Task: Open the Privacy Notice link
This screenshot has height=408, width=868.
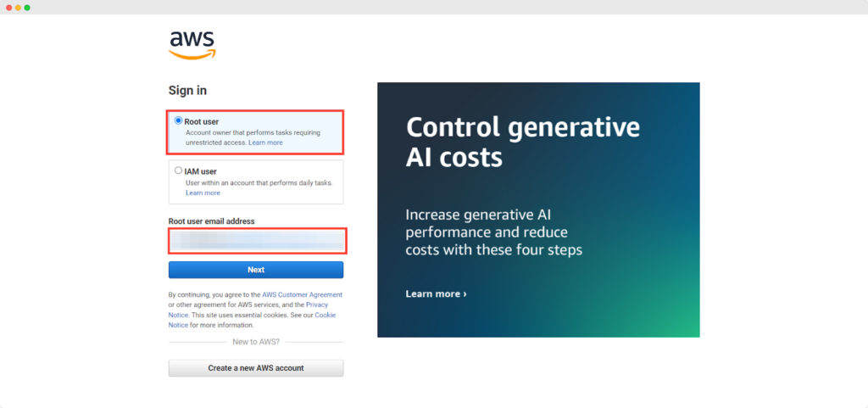Action: 316,305
